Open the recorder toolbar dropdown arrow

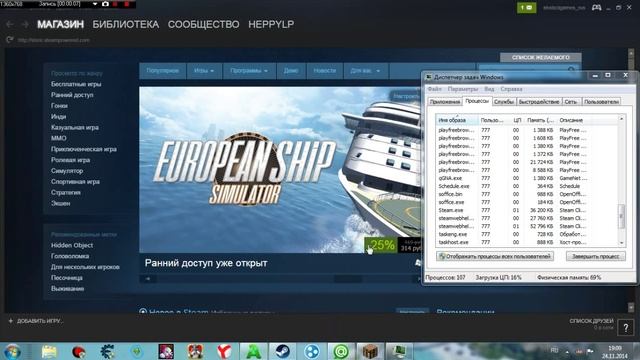(95, 4)
